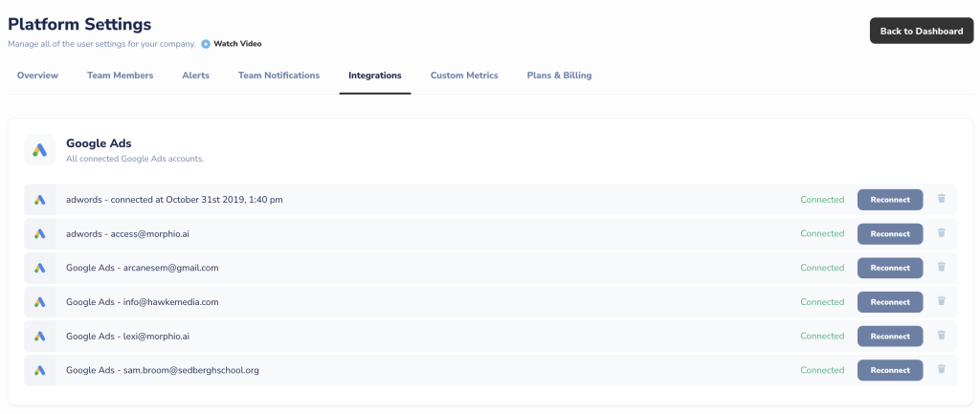Click Connected status for access@morphio.ai row
The image size is (980, 414).
(x=822, y=233)
